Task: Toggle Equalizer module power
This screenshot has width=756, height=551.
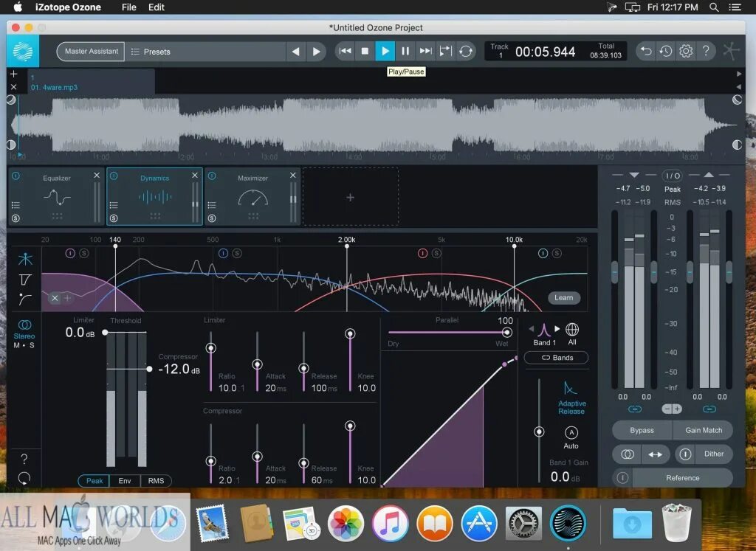Action: coord(16,176)
